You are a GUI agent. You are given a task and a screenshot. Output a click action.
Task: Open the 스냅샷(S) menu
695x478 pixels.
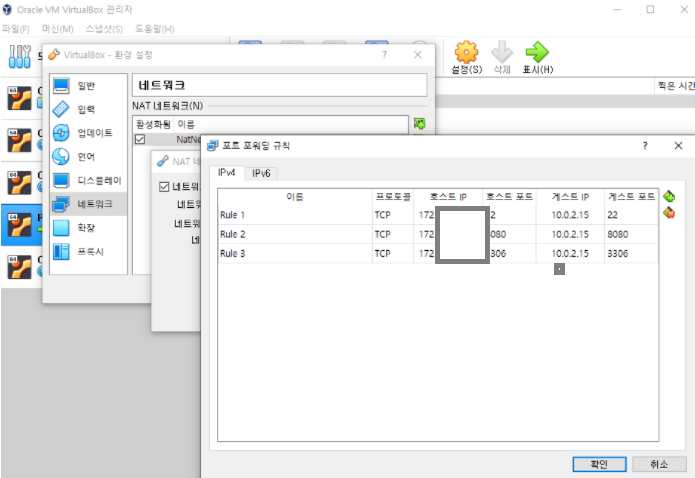[x=104, y=29]
